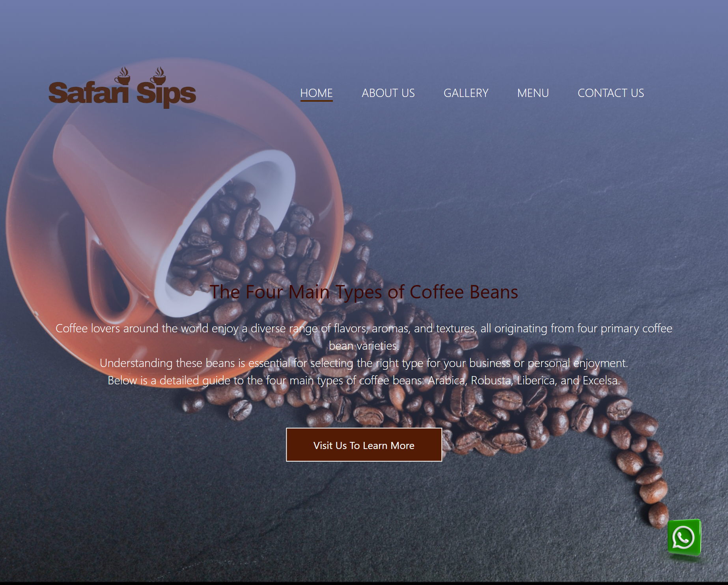The image size is (728, 585).
Task: Click the Safari Sips wordmark text
Action: (x=122, y=94)
